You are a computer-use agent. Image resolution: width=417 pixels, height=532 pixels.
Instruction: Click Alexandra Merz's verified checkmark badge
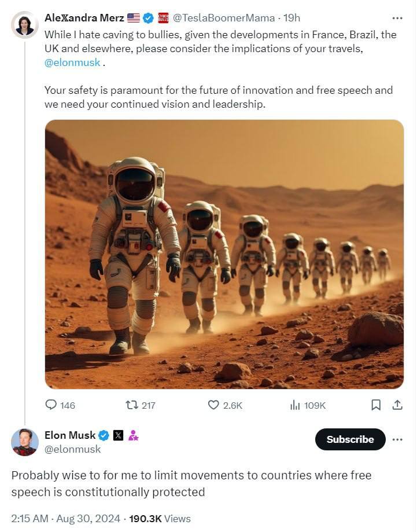148,18
